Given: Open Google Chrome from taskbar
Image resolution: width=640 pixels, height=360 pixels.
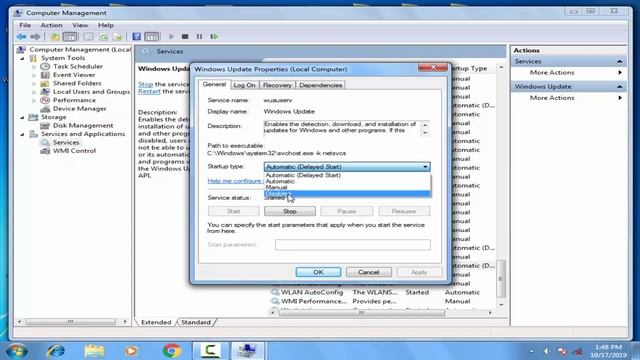Looking at the screenshot, I should (171, 351).
